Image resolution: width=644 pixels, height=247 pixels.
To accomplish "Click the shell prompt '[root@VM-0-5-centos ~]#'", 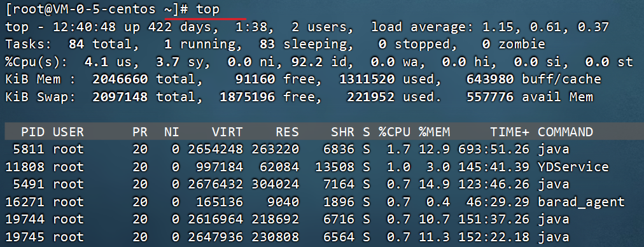I will (x=97, y=10).
